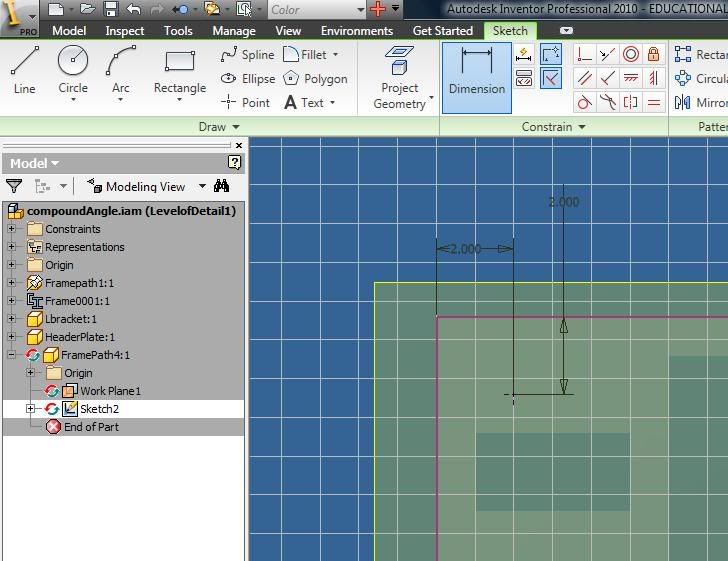This screenshot has height=561, width=728.
Task: Open Find with the binoculars icon
Action: click(x=221, y=186)
